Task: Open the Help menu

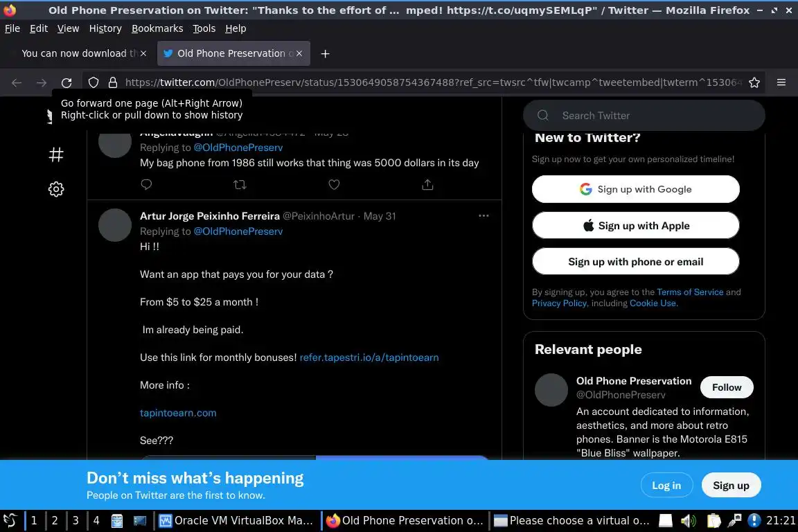Action: coord(236,28)
